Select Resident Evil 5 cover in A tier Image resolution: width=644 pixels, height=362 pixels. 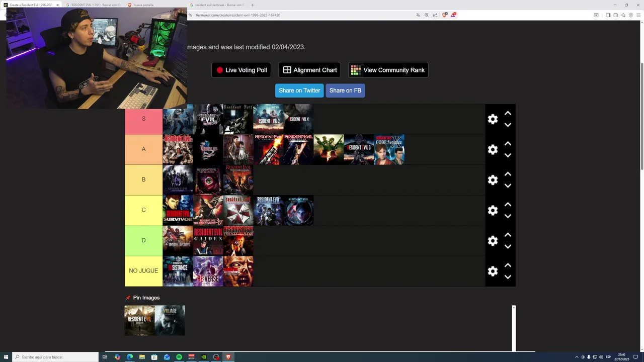pos(329,149)
